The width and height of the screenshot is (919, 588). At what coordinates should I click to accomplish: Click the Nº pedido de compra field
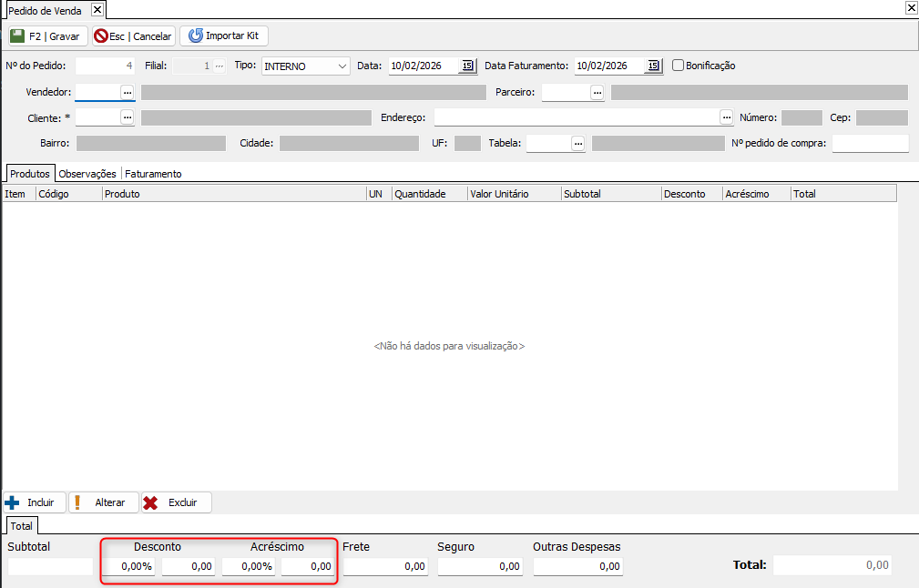[x=870, y=143]
